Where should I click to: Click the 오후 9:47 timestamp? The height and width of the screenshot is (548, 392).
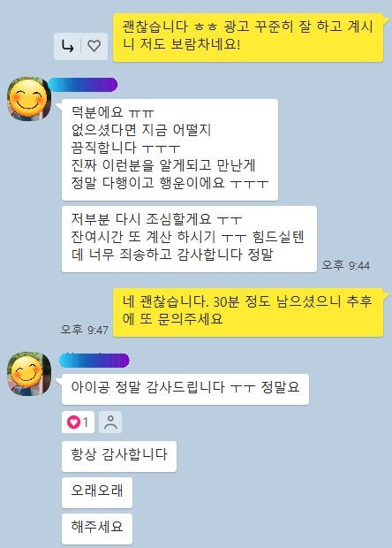pos(84,330)
